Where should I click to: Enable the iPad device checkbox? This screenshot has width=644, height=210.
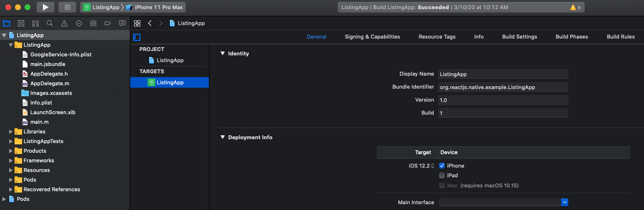pos(442,175)
